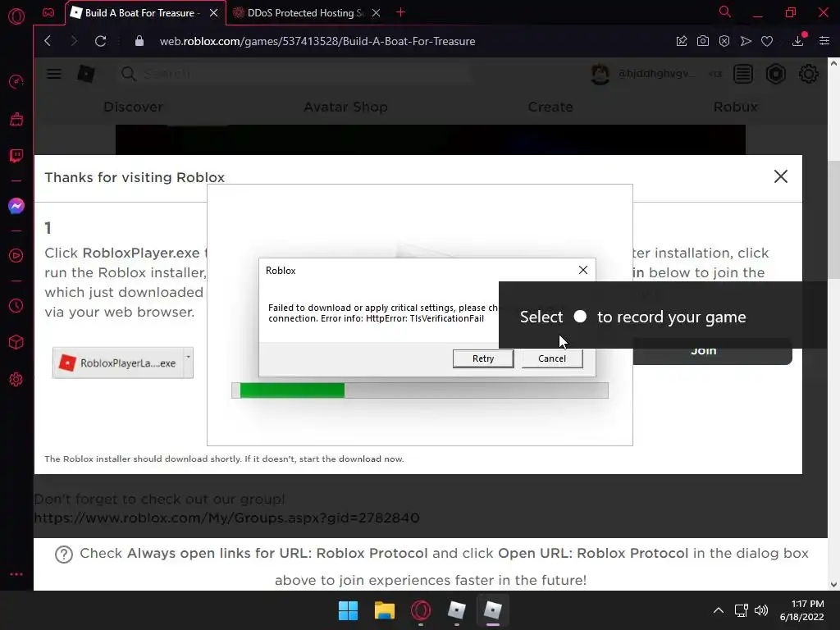Image resolution: width=840 pixels, height=630 pixels.
Task: Open browser downloads panel
Action: (798, 41)
